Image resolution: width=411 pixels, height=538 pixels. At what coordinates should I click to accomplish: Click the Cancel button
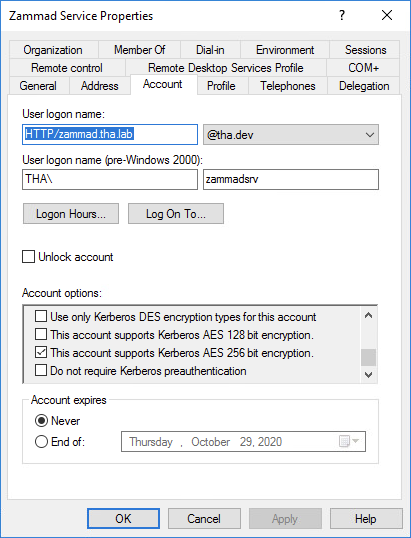point(204,518)
